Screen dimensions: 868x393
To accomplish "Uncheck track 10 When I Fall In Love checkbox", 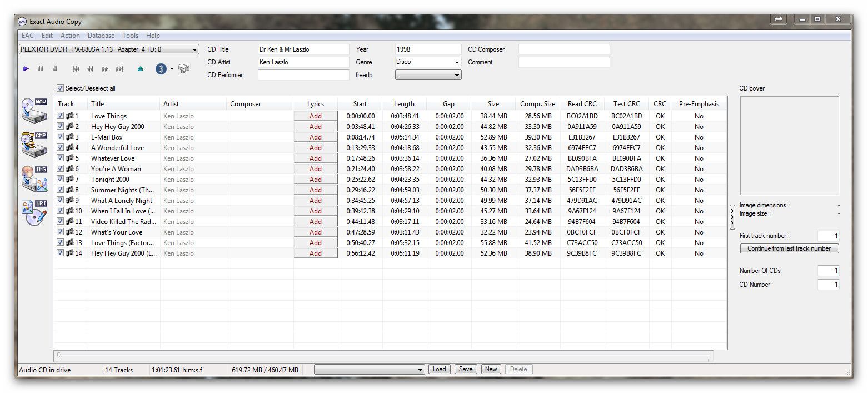I will [x=60, y=211].
